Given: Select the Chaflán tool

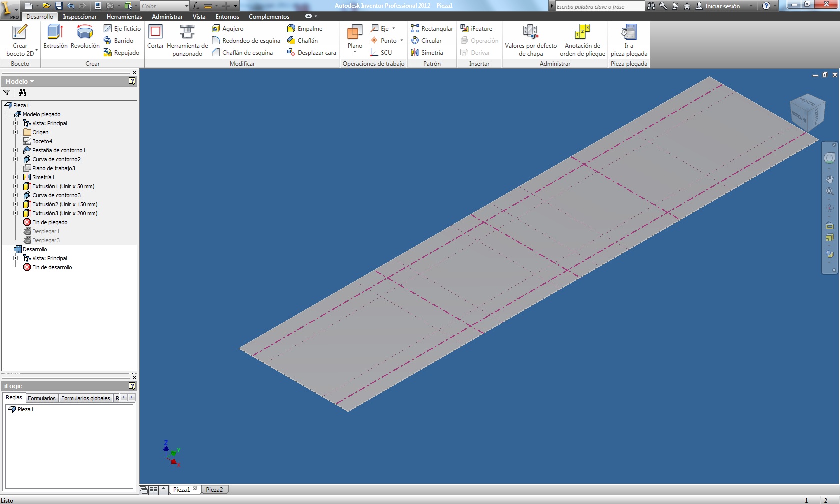Looking at the screenshot, I should (x=302, y=41).
